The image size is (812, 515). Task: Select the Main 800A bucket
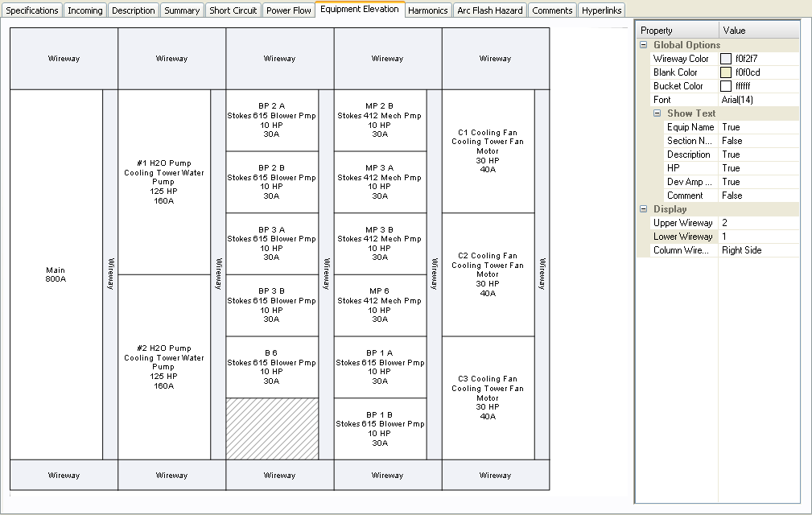(56, 274)
